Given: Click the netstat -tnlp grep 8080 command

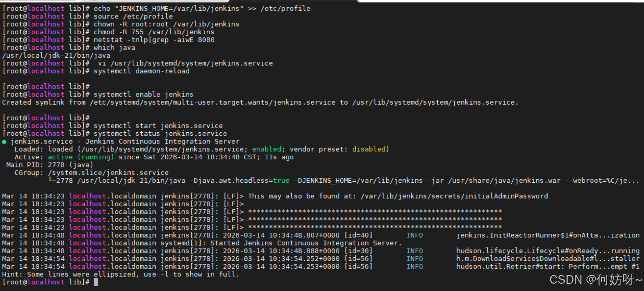Looking at the screenshot, I should point(154,40).
